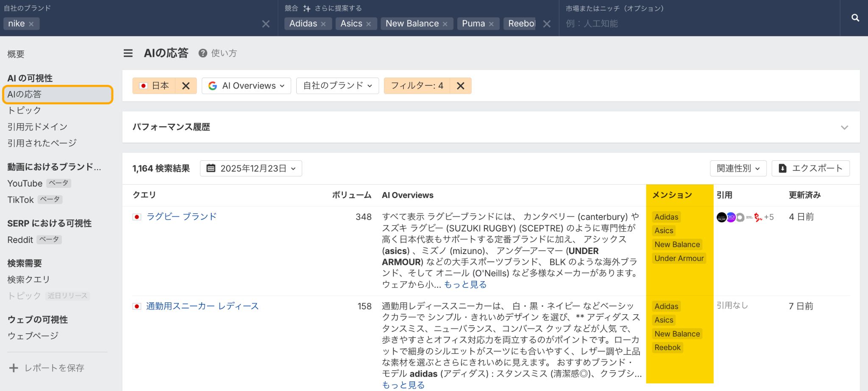Click the plus icon for レポートを保存
The width and height of the screenshot is (868, 391).
[14, 368]
